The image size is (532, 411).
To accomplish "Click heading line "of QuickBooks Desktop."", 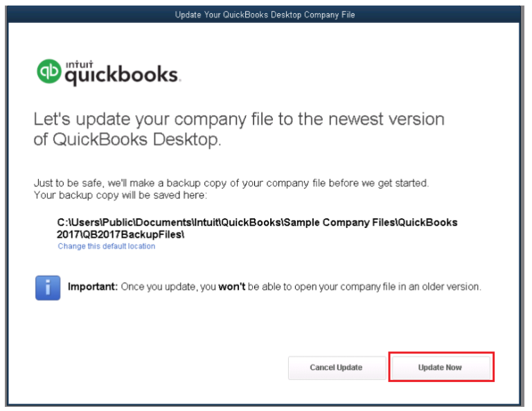I will click(x=127, y=139).
